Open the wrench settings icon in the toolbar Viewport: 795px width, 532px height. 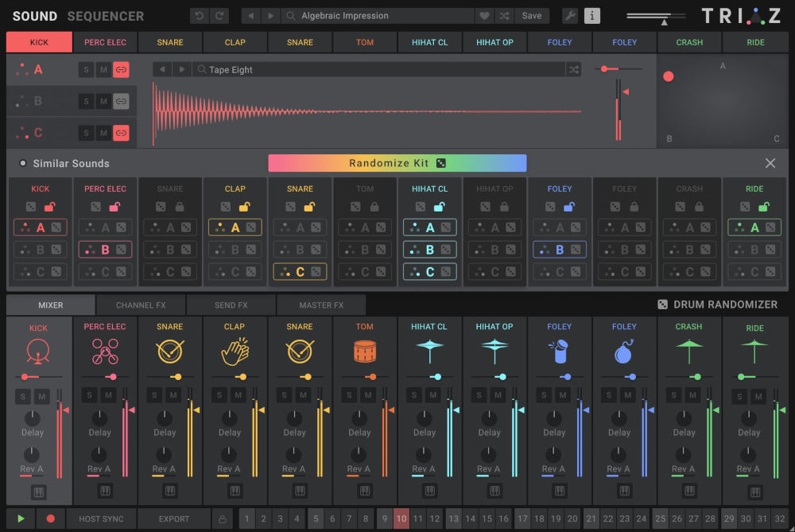tap(570, 15)
